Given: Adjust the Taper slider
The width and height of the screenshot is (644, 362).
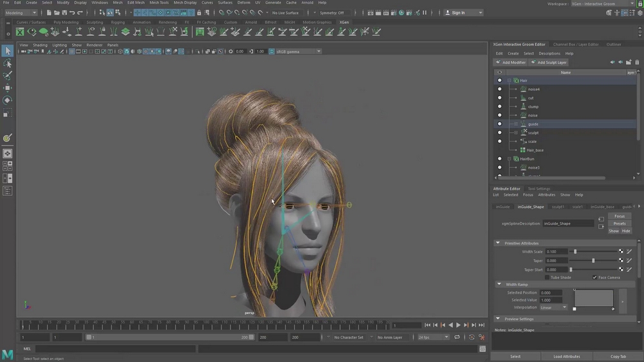Looking at the screenshot, I should tap(594, 260).
